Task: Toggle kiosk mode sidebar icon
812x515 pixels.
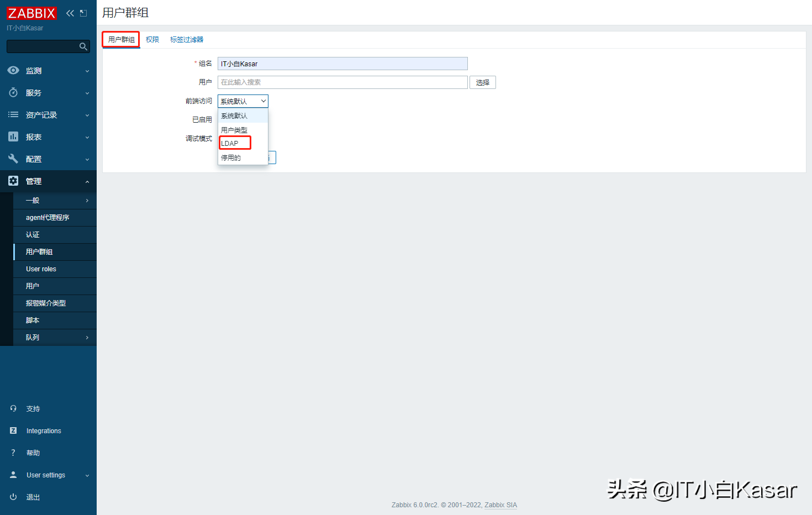Action: 83,13
